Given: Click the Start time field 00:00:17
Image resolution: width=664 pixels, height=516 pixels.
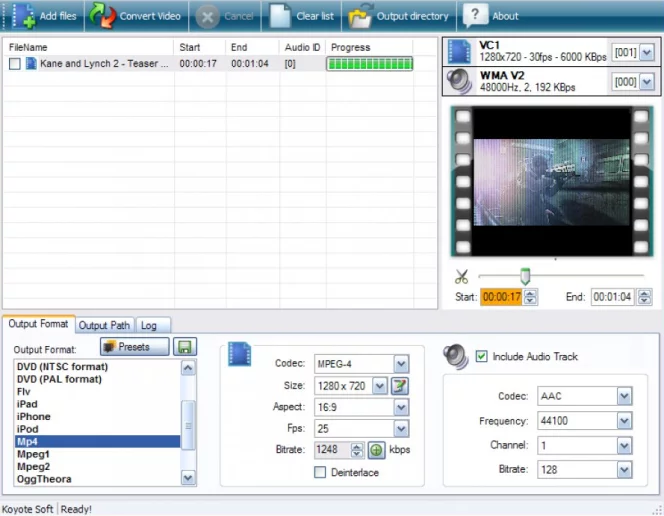Looking at the screenshot, I should (501, 297).
